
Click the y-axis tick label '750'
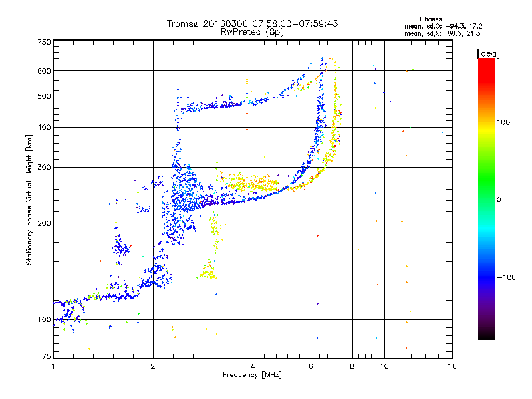pyautogui.click(x=44, y=42)
